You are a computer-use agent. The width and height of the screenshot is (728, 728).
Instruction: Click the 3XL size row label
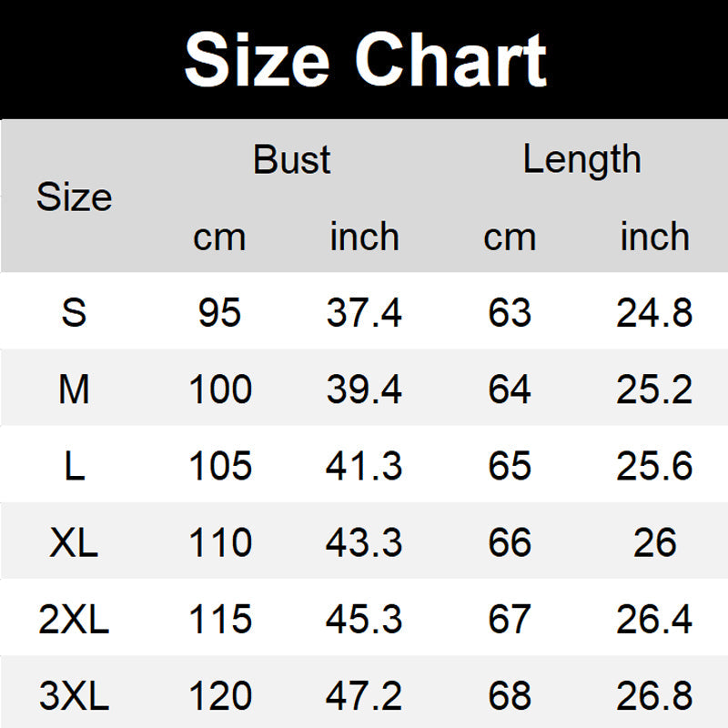point(74,695)
